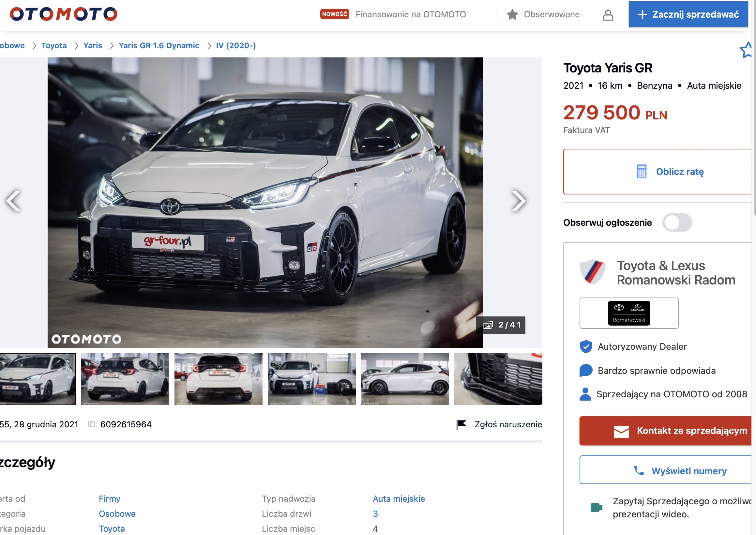Click the video camera icon
This screenshot has height=535, width=756.
pyautogui.click(x=596, y=508)
